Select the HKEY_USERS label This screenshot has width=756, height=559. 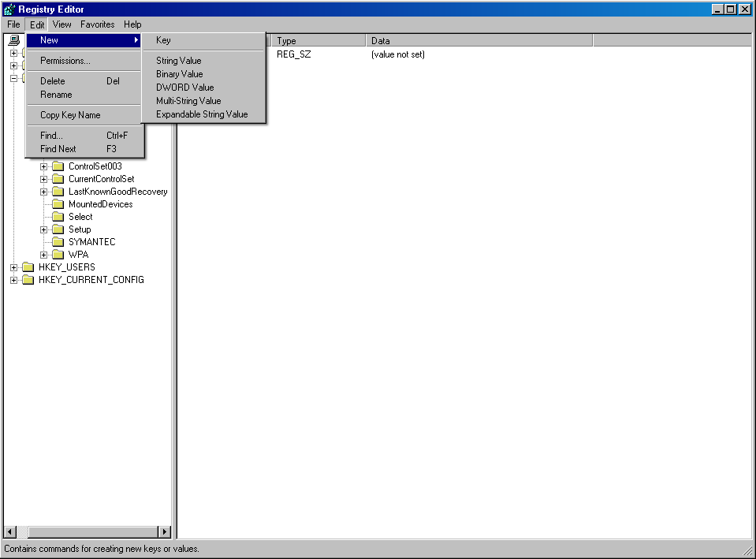tap(66, 267)
